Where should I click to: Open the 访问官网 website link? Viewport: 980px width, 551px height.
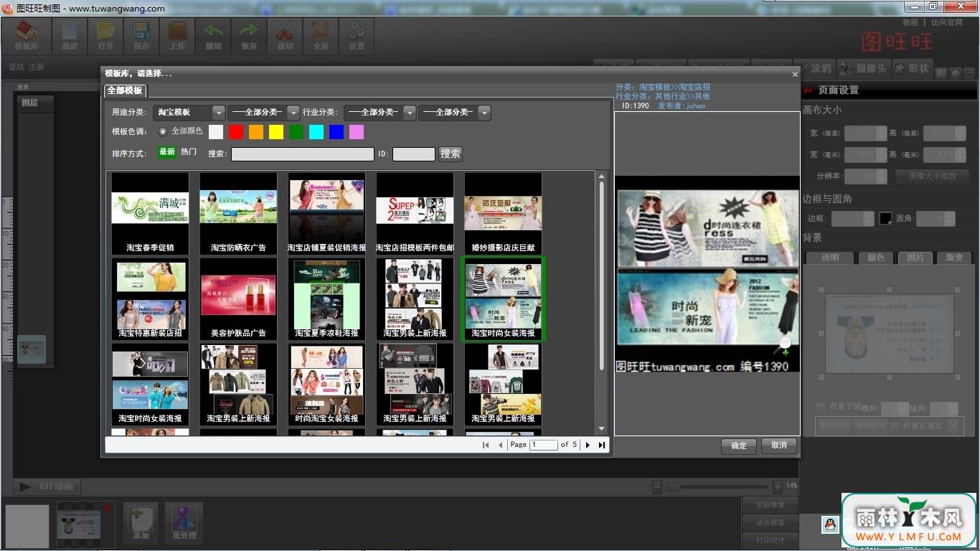point(947,22)
